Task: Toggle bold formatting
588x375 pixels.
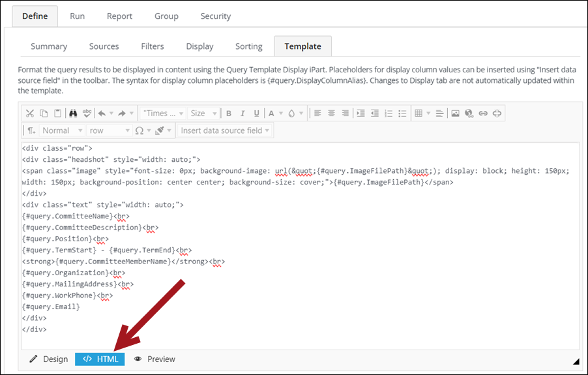Action: (229, 113)
